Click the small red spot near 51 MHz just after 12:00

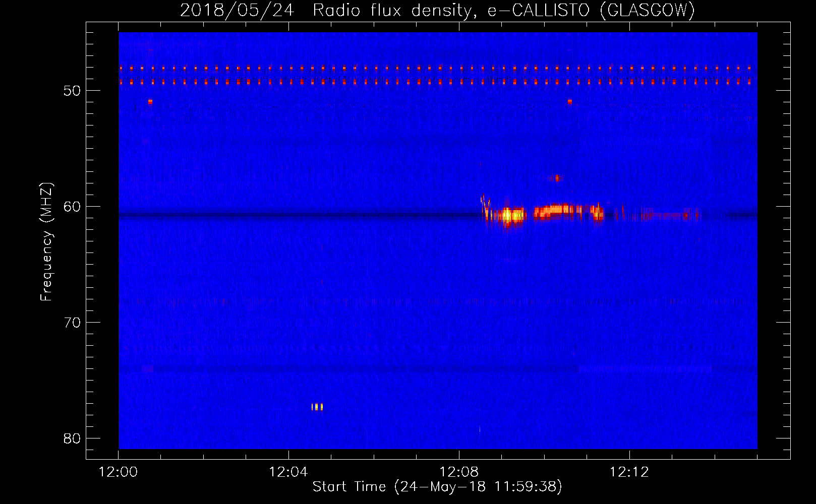pyautogui.click(x=150, y=102)
